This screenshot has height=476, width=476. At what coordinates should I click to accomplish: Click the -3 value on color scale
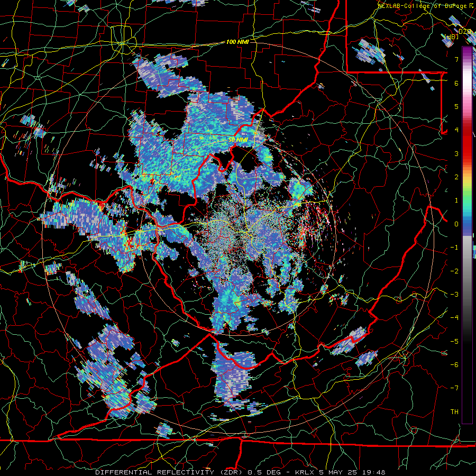tap(454, 295)
